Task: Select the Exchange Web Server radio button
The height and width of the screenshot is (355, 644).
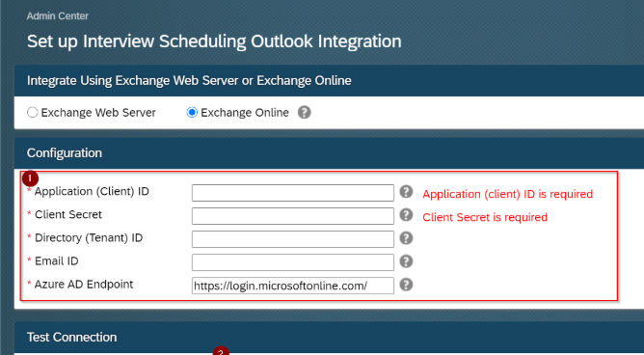Action: pyautogui.click(x=33, y=112)
